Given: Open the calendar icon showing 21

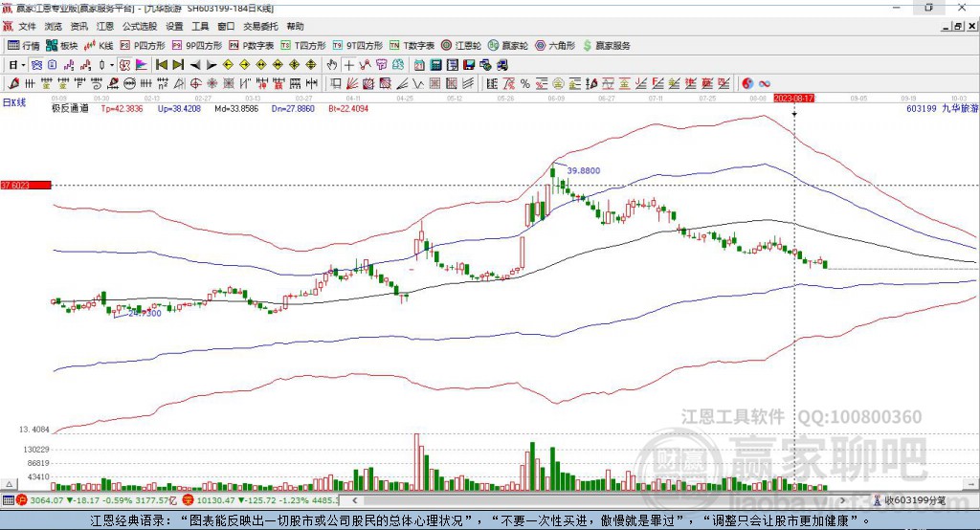Looking at the screenshot, I should [x=419, y=65].
